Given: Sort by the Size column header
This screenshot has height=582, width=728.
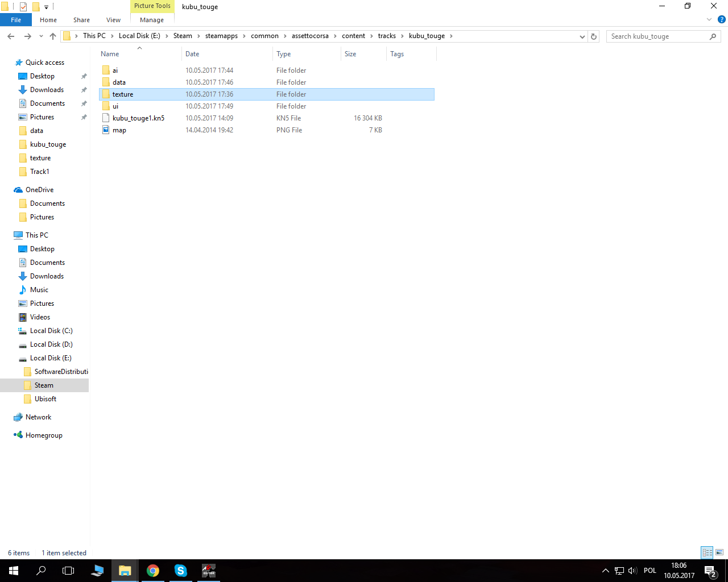Looking at the screenshot, I should (x=364, y=54).
